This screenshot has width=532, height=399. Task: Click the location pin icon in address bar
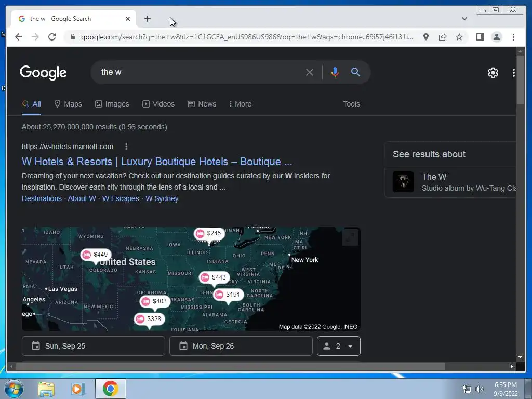coord(426,37)
